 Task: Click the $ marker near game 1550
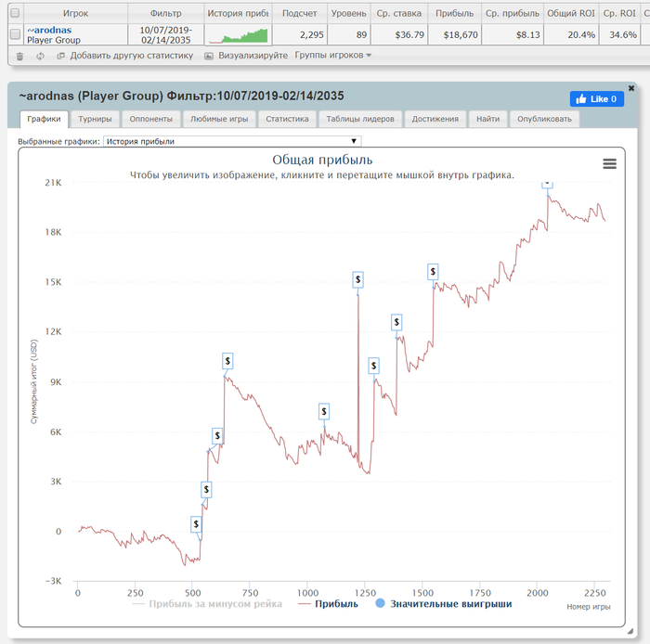(x=433, y=272)
